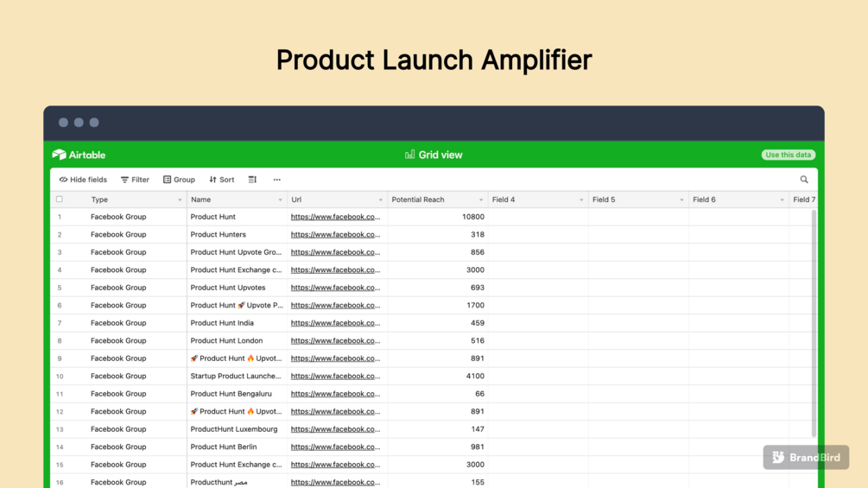Select the Potential Reach value 147
Image resolution: width=868 pixels, height=488 pixels.
tap(437, 429)
